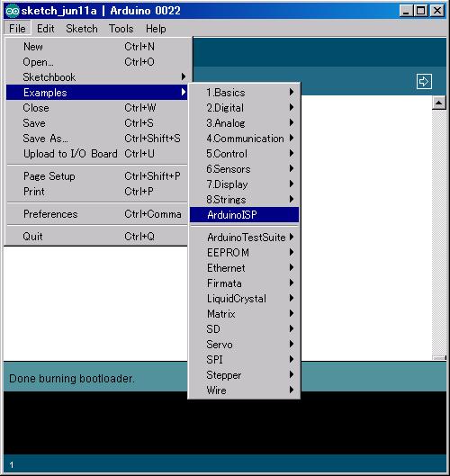Open the EEPROM library examples
Image resolution: width=450 pixels, height=476 pixels.
pyautogui.click(x=245, y=253)
